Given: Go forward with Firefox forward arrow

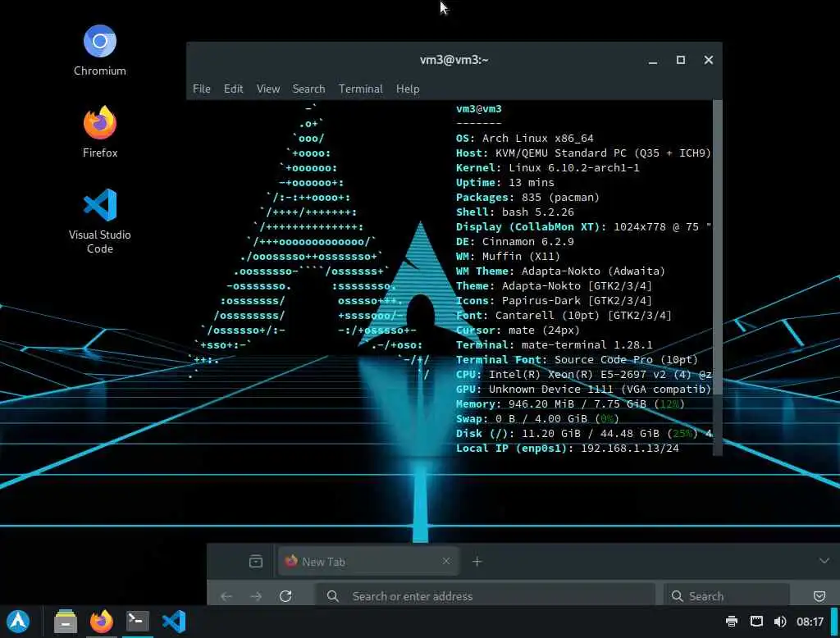Looking at the screenshot, I should tap(256, 596).
